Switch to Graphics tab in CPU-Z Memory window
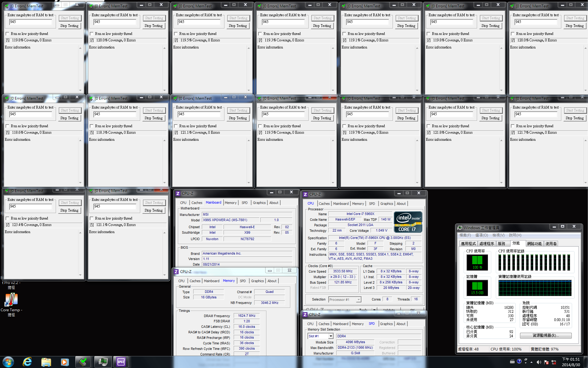 (x=257, y=281)
